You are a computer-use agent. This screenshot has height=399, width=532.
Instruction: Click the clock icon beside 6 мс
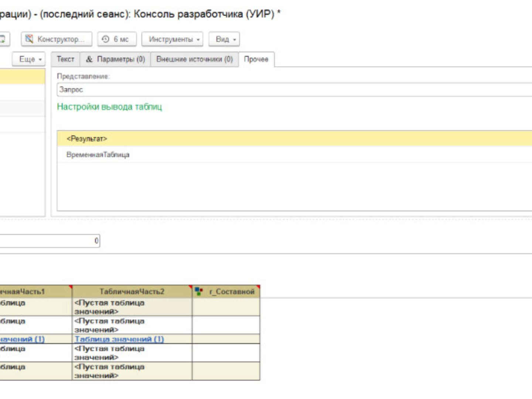click(106, 39)
